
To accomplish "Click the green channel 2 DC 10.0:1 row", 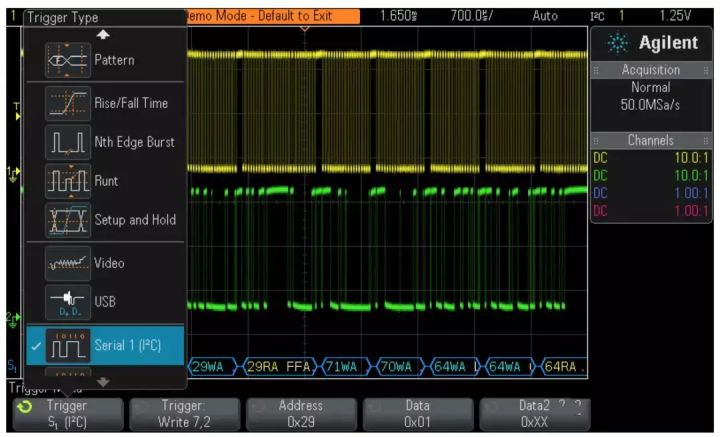I will pos(652,175).
